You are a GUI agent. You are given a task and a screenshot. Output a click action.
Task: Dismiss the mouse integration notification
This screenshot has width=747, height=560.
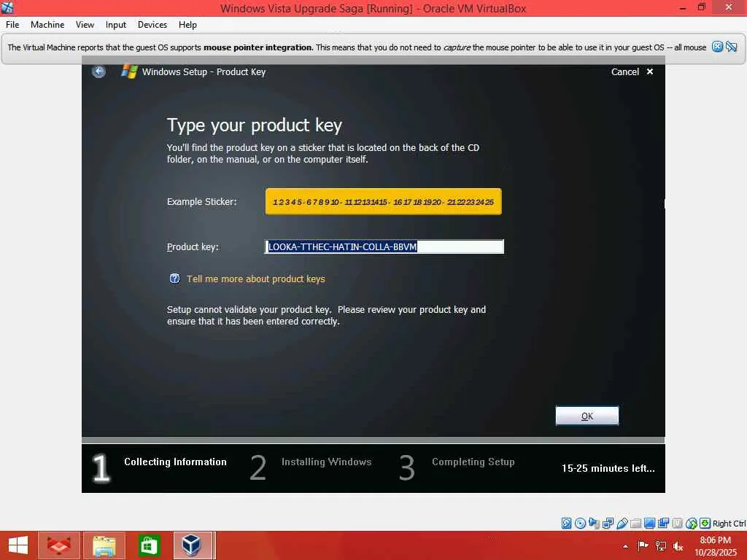pos(717,47)
